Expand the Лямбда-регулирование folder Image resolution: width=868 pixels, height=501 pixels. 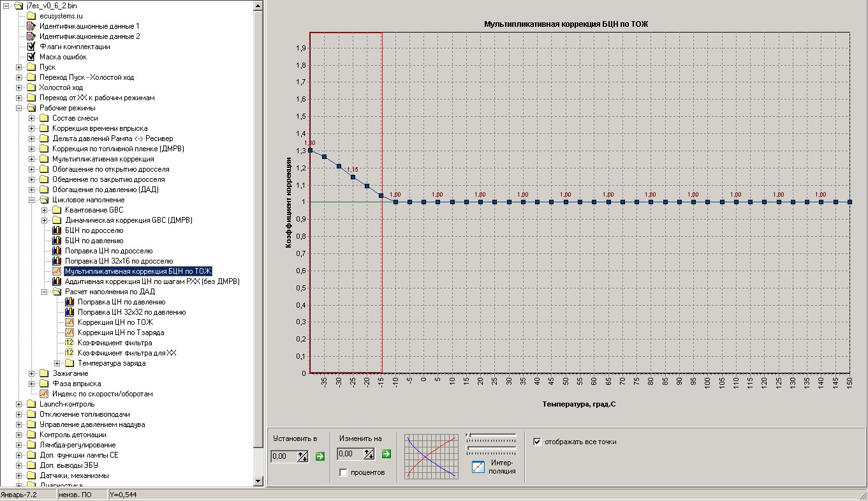coord(18,445)
